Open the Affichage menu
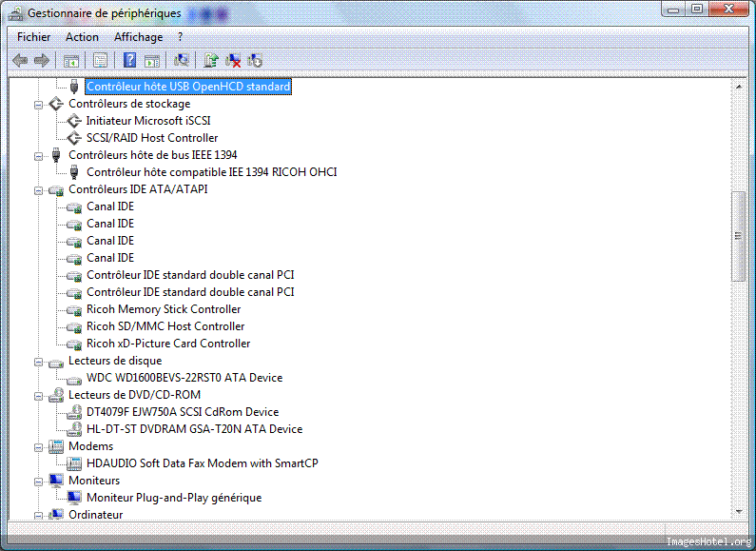Image resolution: width=756 pixels, height=551 pixels. pyautogui.click(x=138, y=37)
